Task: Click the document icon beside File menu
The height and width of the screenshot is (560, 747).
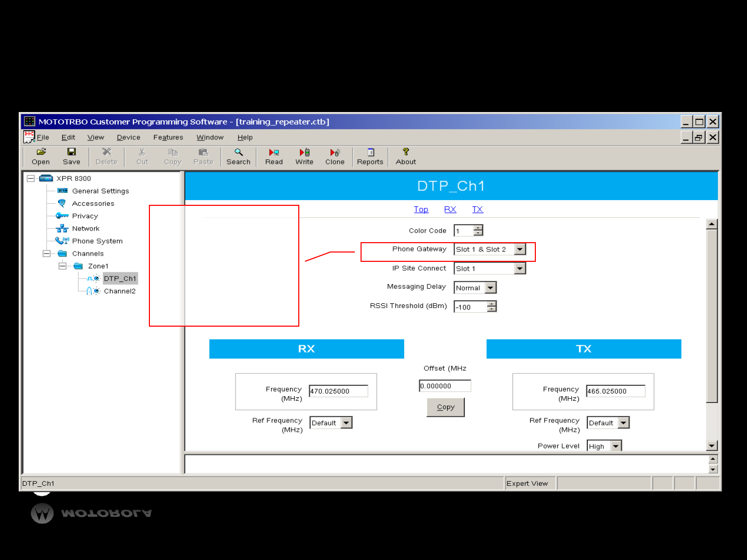Action: (x=29, y=137)
